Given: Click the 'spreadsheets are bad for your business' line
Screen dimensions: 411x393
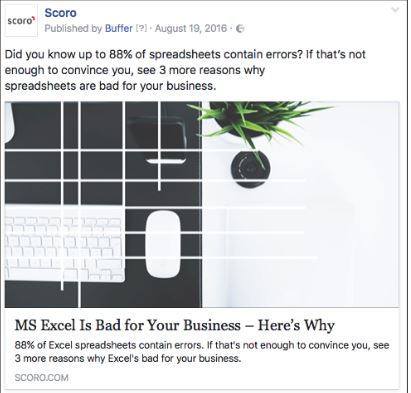Looking at the screenshot, I should [x=110, y=86].
